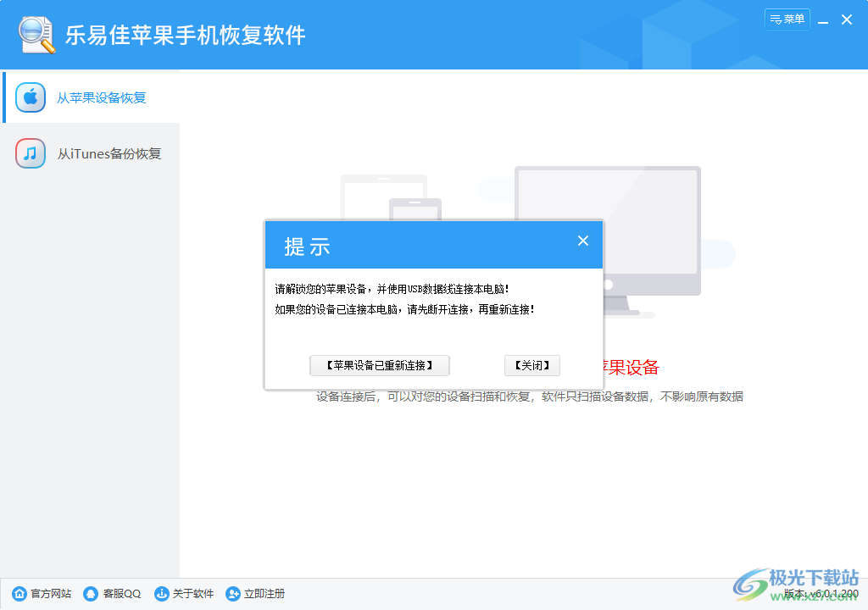Click the 提示 dialog title text
The height and width of the screenshot is (610, 868).
pyautogui.click(x=307, y=247)
